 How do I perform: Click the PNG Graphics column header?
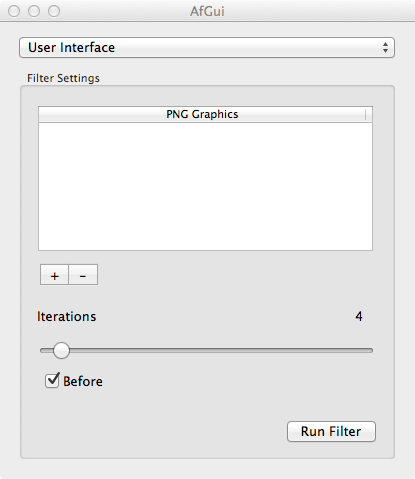pos(202,114)
